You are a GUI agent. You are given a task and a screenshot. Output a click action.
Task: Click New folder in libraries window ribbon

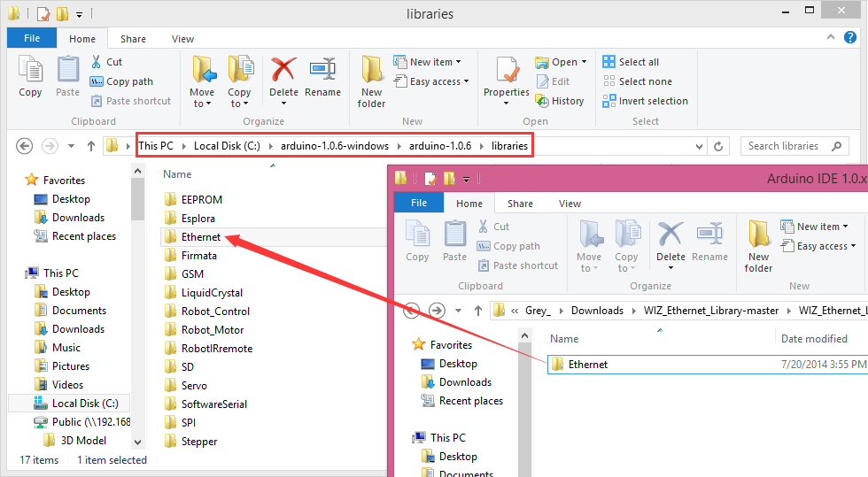coord(371,82)
